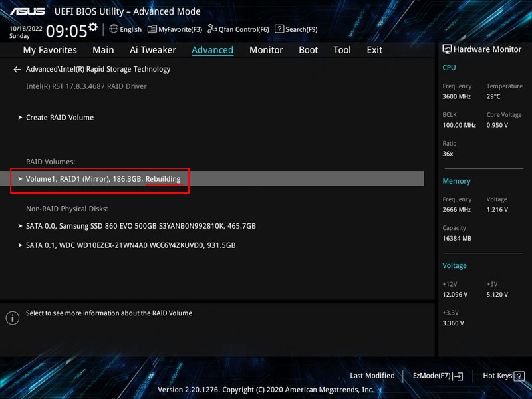This screenshot has height=399, width=532.
Task: Select the Advanced tab
Action: click(x=212, y=50)
